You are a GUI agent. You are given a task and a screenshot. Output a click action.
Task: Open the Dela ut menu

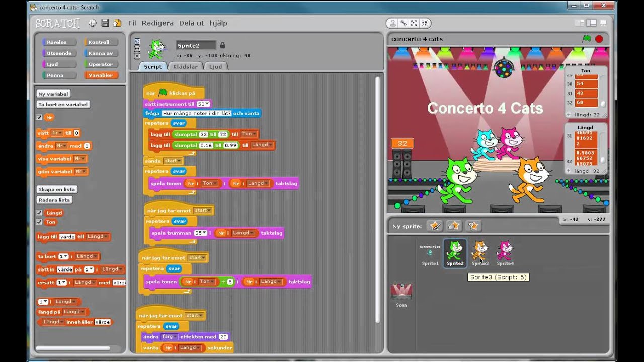tap(192, 23)
